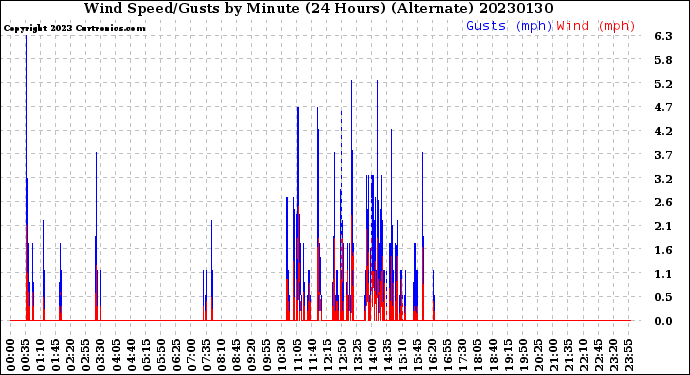The height and width of the screenshot is (375, 690).
Task: Click the 05:15 time axis label
Action: click(x=146, y=355)
